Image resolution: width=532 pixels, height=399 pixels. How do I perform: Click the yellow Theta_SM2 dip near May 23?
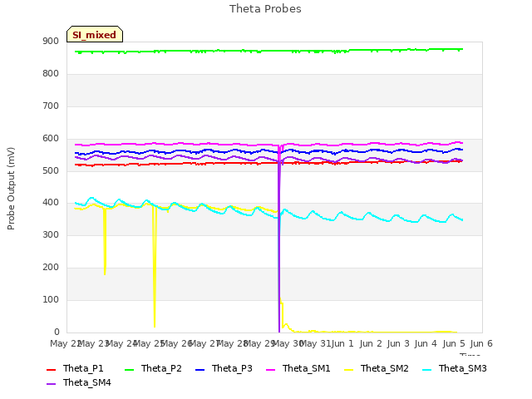[x=105, y=242]
